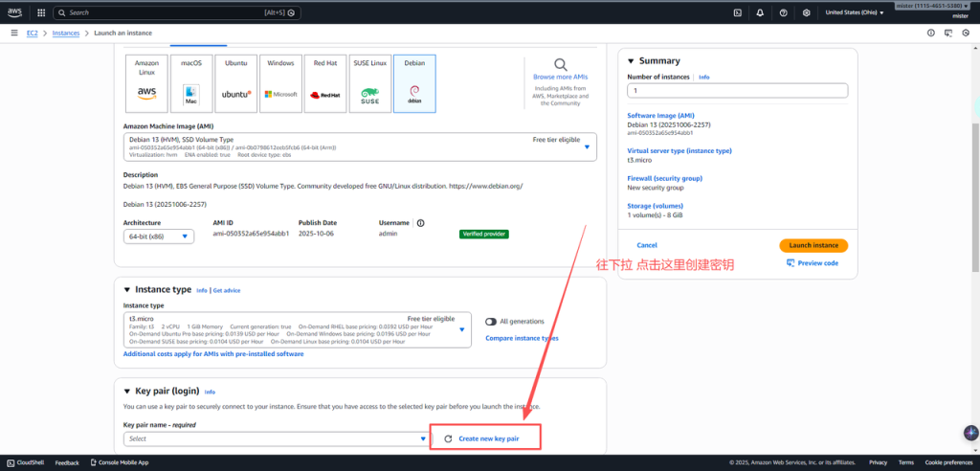Open the AMI selection dropdown
The image size is (980, 471).
click(360, 147)
